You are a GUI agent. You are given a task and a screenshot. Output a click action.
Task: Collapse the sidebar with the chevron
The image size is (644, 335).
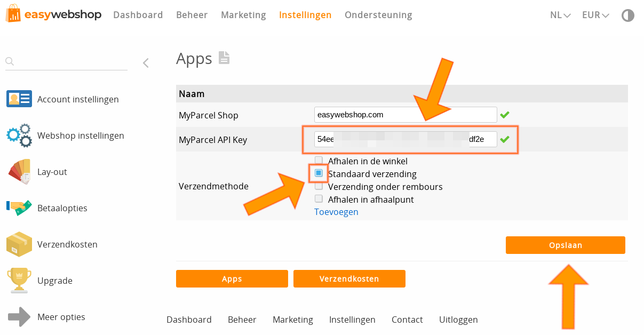146,62
